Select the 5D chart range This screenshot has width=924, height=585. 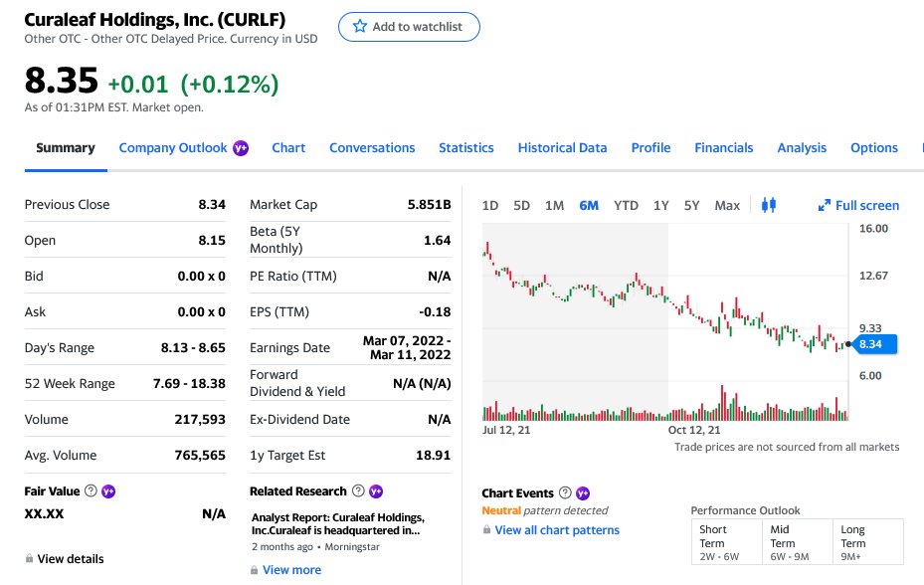[x=521, y=205]
